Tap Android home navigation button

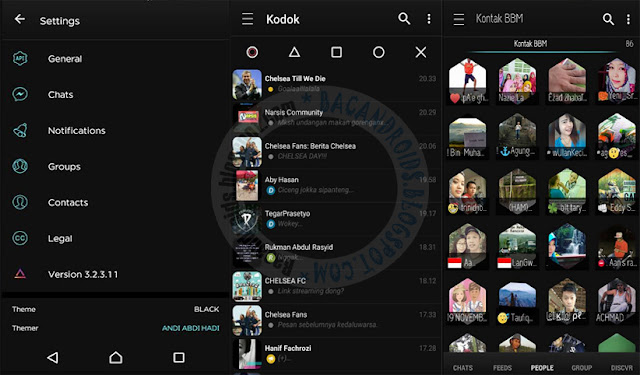coord(116,358)
